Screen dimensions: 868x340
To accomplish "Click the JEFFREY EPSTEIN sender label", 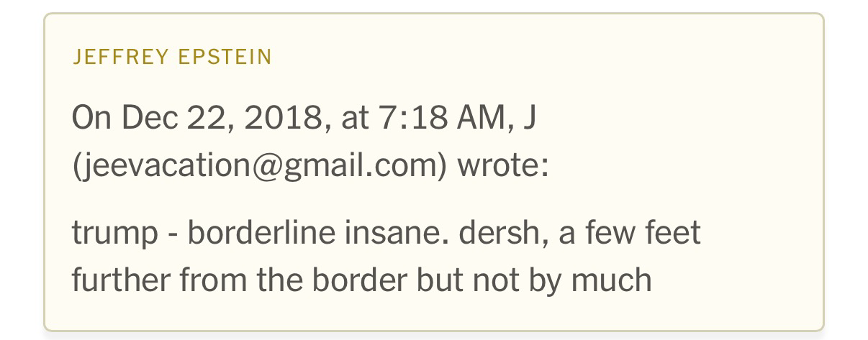I will (x=172, y=58).
